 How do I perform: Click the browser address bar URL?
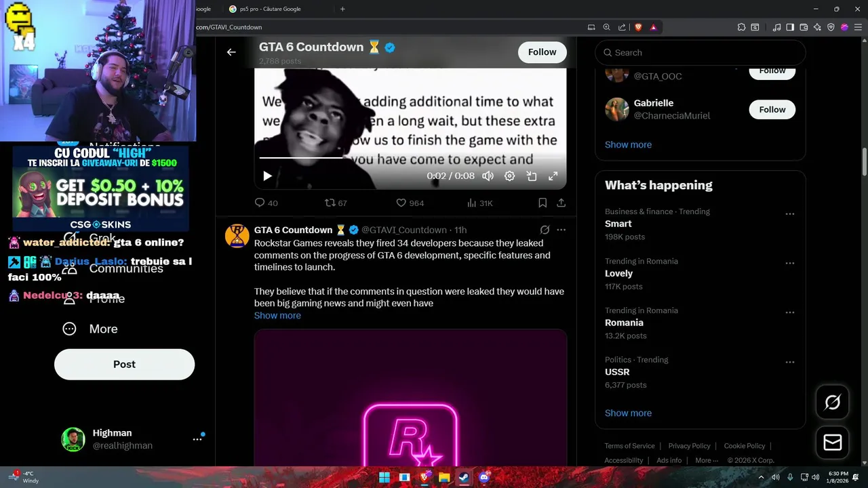[229, 27]
